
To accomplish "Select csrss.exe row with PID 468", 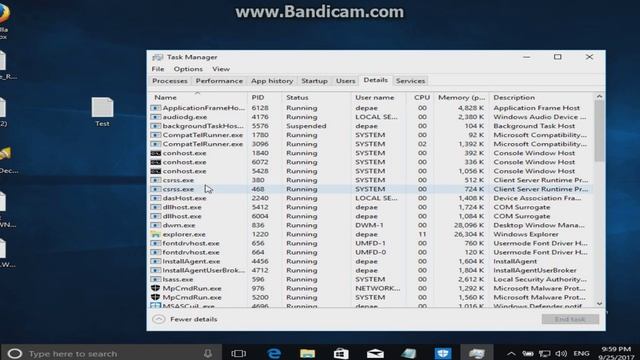I will [x=371, y=189].
